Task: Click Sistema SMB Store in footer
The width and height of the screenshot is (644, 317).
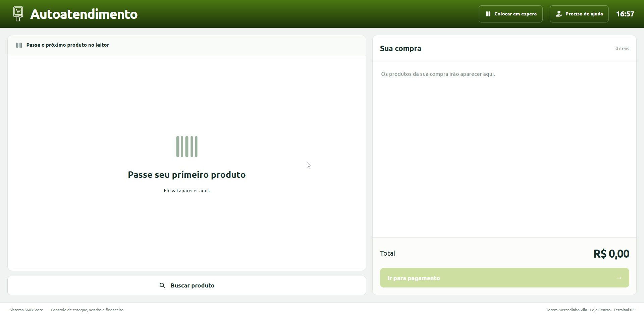Action: [26, 310]
